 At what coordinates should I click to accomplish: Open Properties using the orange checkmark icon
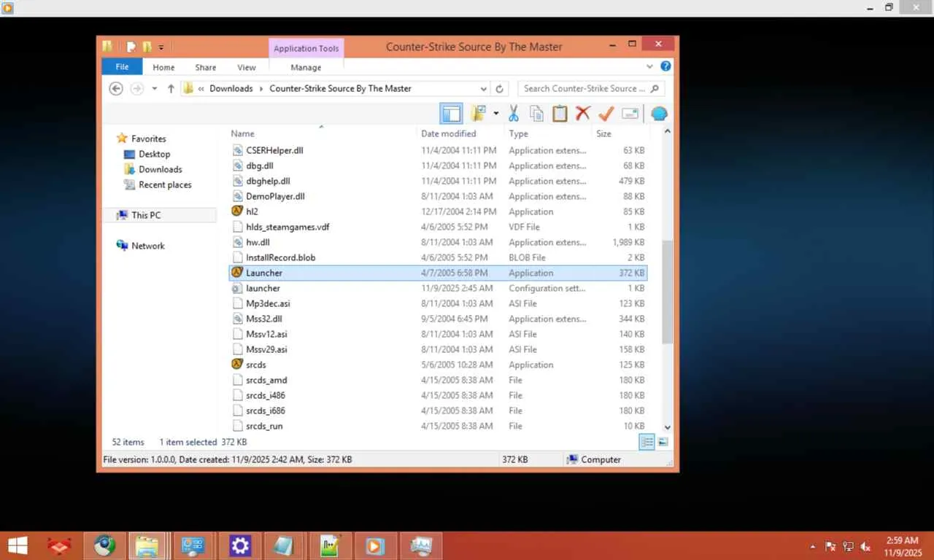point(606,113)
